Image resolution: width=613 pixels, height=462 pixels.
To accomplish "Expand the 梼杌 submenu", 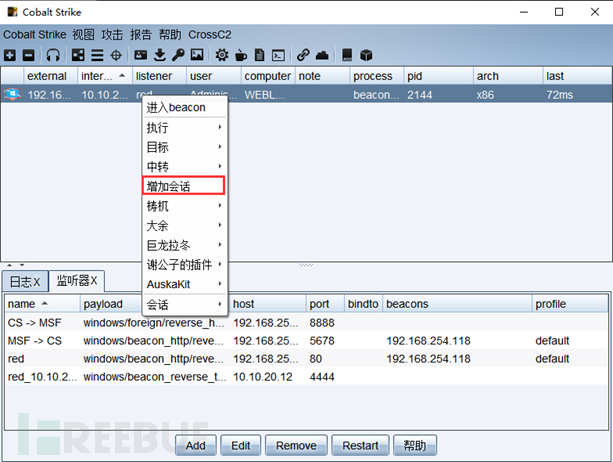I will [x=185, y=205].
